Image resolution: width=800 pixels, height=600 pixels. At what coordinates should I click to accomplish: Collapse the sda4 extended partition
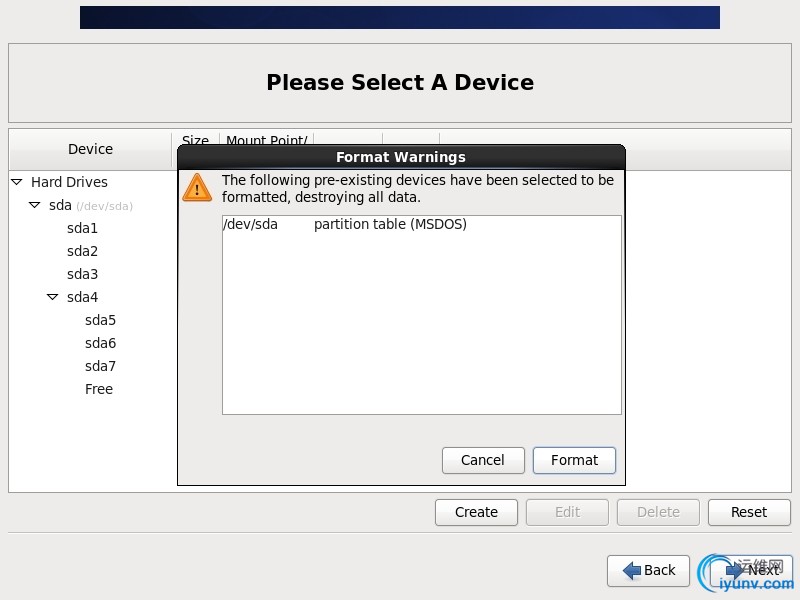click(53, 297)
